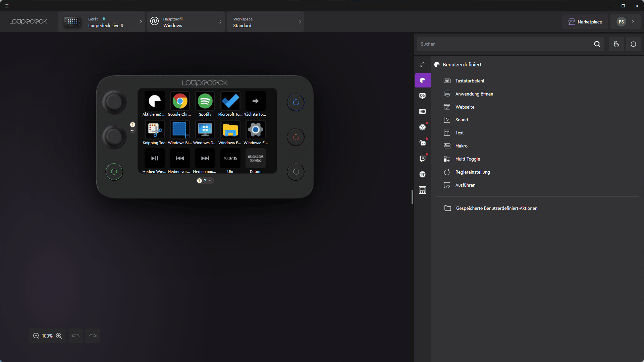
Task: Click into the Suchen search field
Action: [503, 44]
